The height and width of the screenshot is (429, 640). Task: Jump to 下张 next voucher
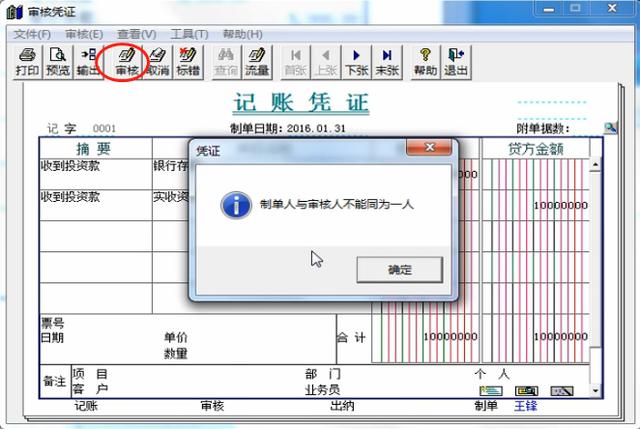[356, 62]
